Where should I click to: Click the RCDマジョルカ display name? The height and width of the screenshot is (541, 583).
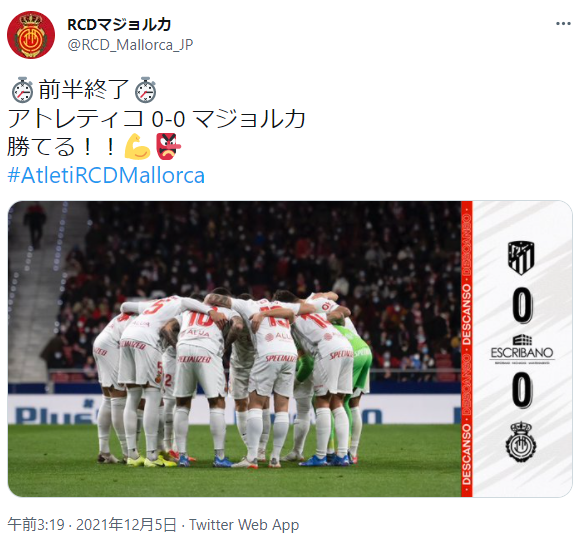pyautogui.click(x=119, y=25)
